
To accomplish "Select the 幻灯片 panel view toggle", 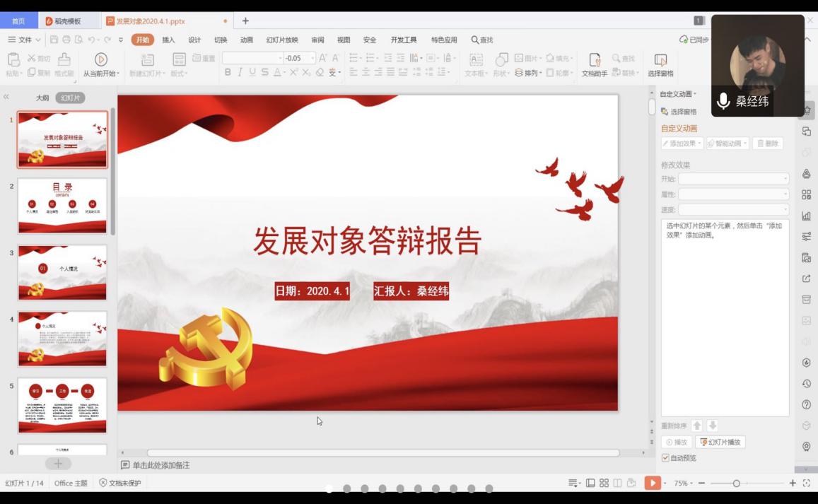I will coord(70,98).
